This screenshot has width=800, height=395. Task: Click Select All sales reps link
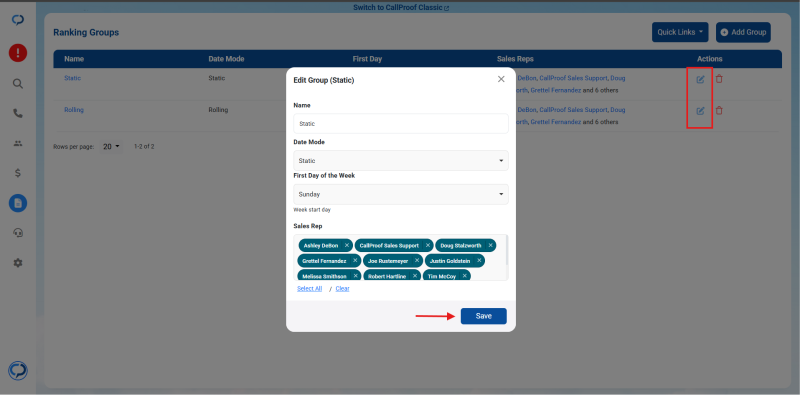(x=310, y=288)
